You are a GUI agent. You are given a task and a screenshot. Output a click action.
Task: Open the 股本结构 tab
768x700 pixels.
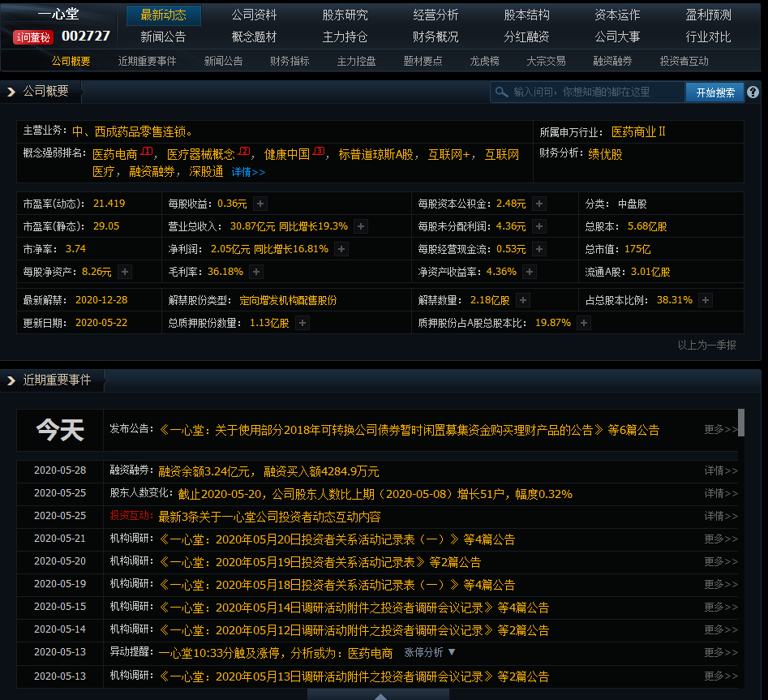point(526,15)
